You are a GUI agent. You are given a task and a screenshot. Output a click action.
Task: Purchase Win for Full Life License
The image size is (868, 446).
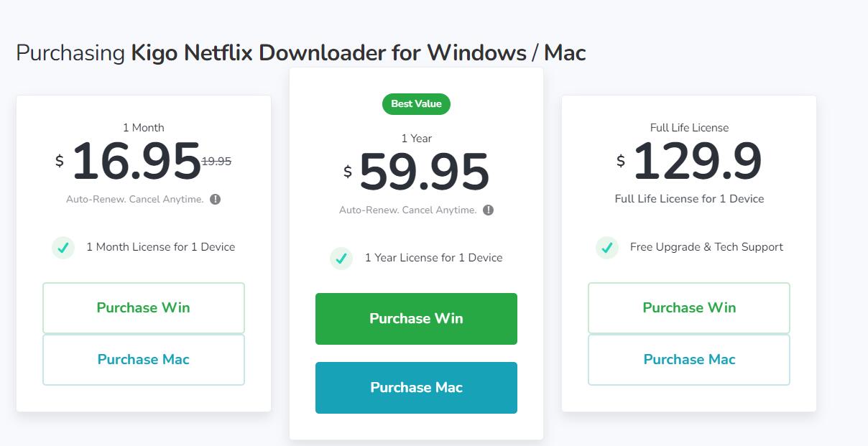689,307
